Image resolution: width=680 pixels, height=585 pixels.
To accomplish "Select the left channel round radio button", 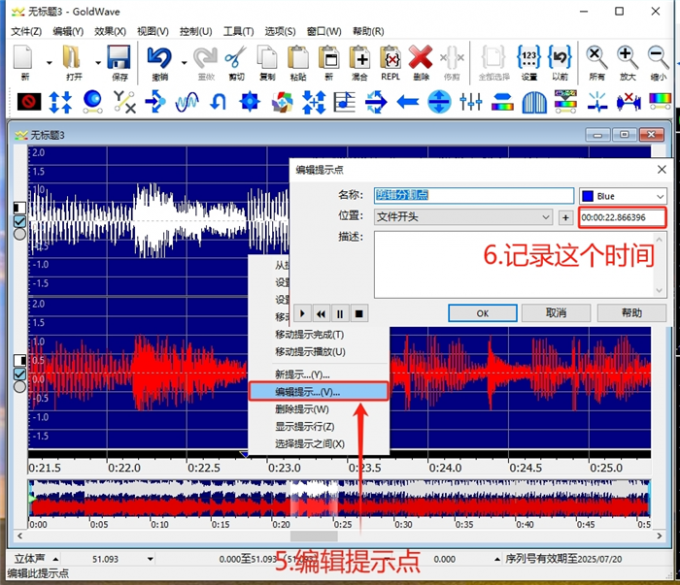I will 20,235.
